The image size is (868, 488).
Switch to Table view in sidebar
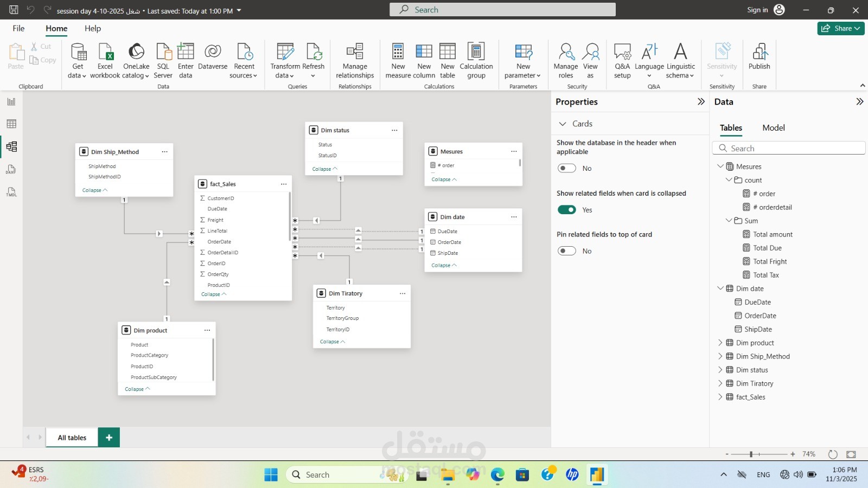(x=11, y=124)
